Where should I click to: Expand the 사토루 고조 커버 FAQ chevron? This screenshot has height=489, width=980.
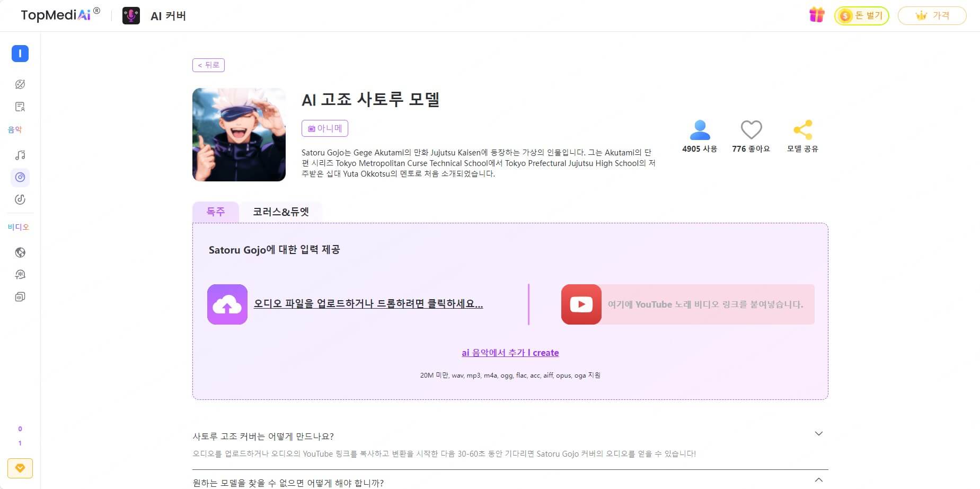pos(818,434)
